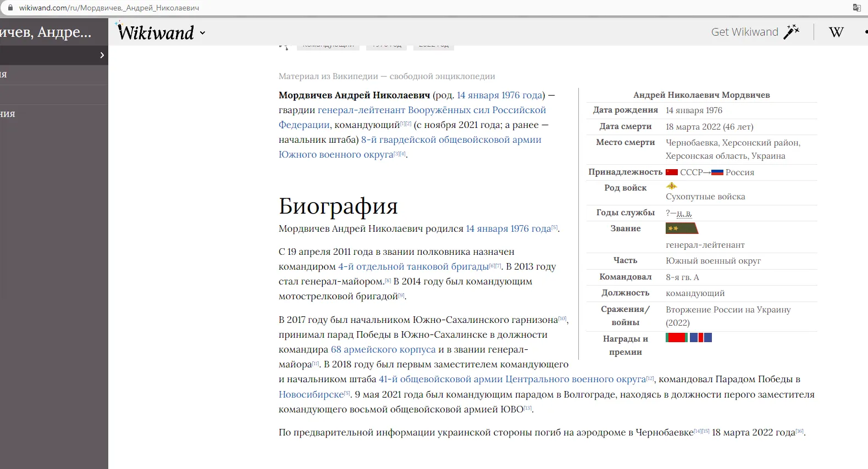This screenshot has height=469, width=868.
Task: Follow the '68 армейского корпуса' link
Action: click(x=383, y=349)
